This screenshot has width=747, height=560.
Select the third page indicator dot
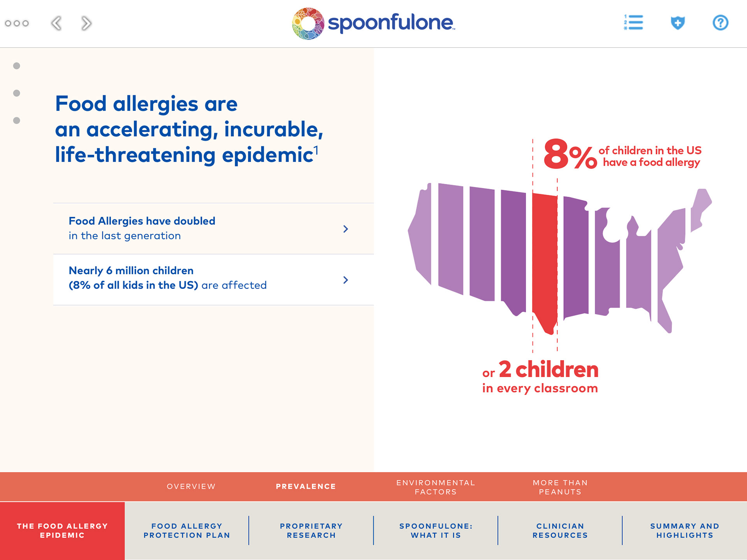(x=16, y=121)
